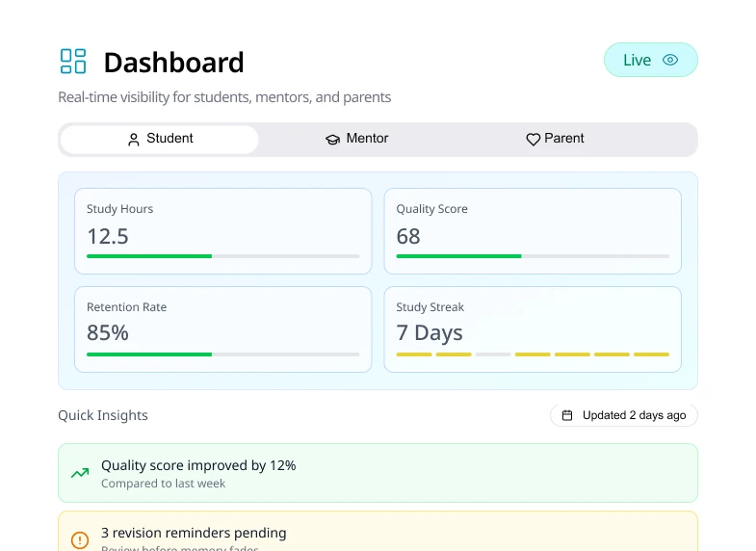Switch to the Parent tab
The image size is (756, 551).
click(x=555, y=139)
